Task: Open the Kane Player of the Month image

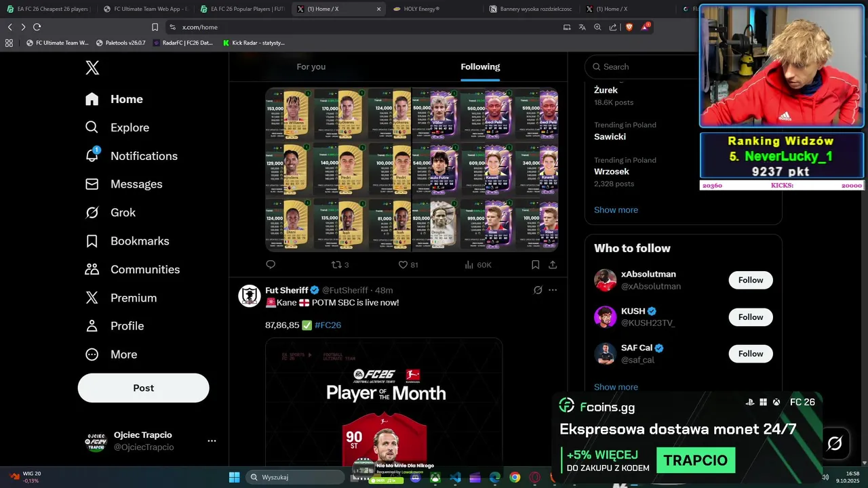Action: coord(384,402)
